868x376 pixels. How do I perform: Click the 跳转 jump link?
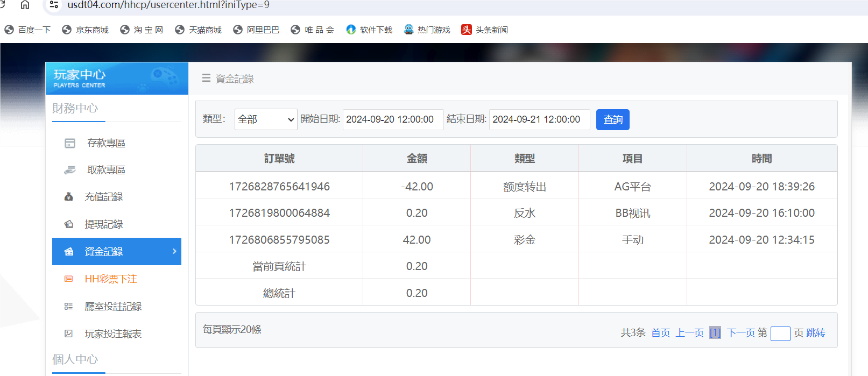click(x=815, y=333)
